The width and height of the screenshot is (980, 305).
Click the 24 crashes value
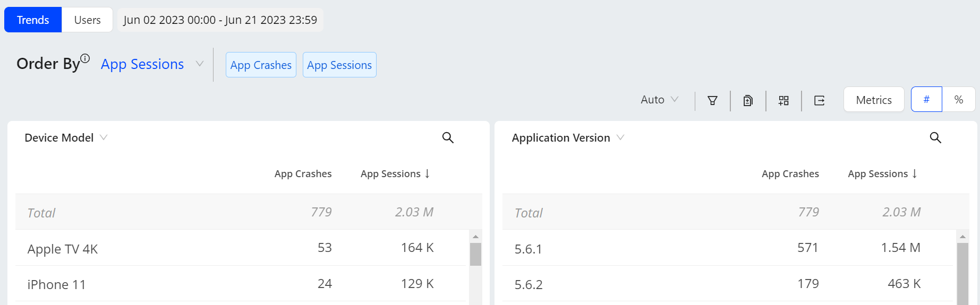point(325,284)
